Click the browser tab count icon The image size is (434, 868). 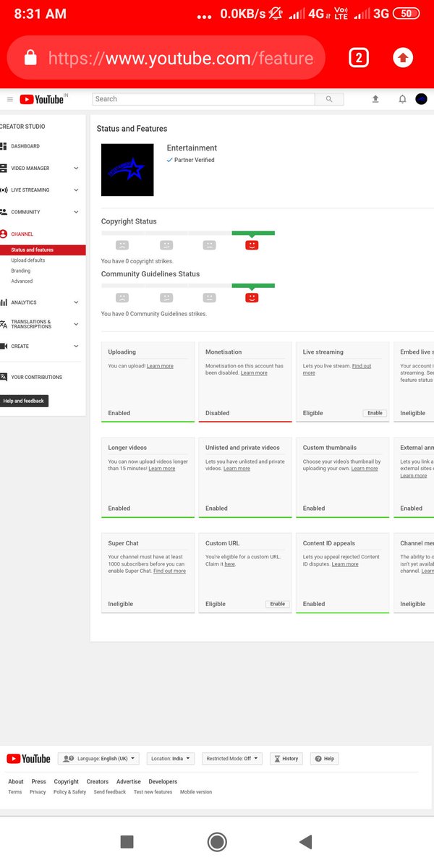359,57
